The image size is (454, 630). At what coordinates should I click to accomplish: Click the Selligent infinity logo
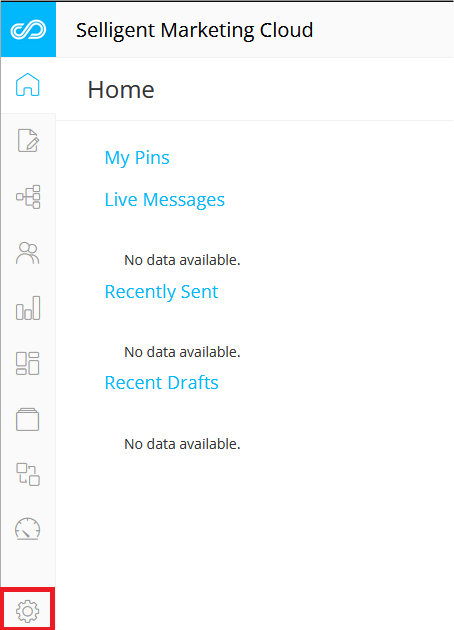point(28,30)
